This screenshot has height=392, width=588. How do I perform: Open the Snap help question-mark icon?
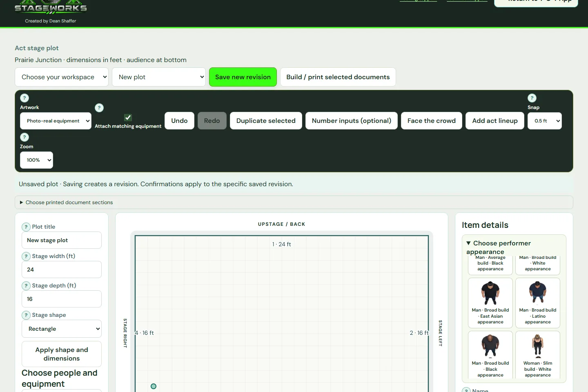[532, 98]
